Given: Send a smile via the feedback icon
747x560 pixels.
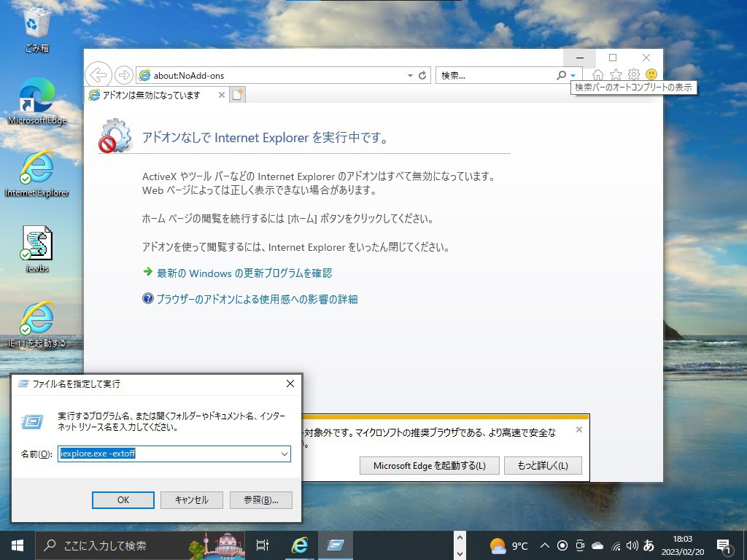Looking at the screenshot, I should 651,74.
